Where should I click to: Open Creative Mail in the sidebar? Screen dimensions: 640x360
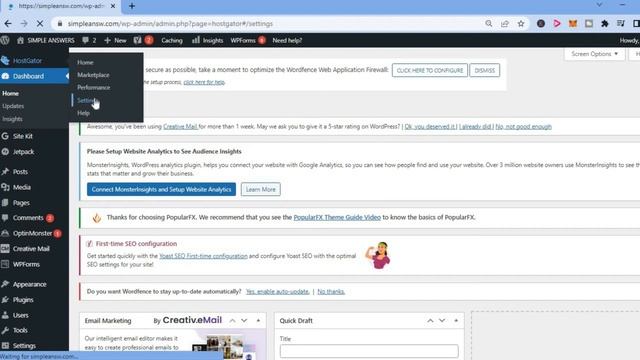click(x=31, y=249)
